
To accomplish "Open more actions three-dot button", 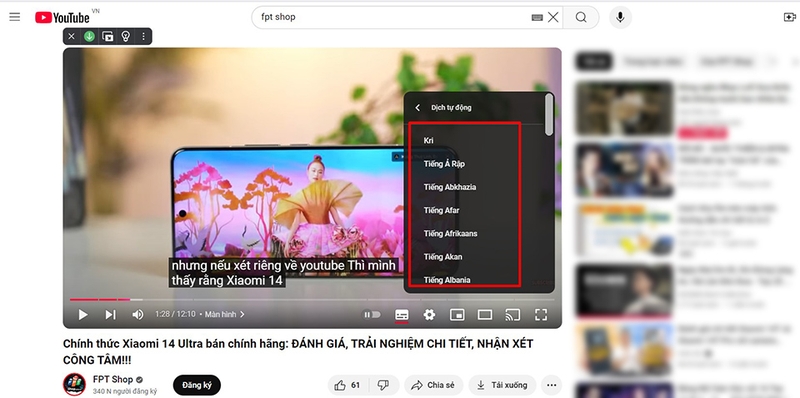I will tap(552, 385).
